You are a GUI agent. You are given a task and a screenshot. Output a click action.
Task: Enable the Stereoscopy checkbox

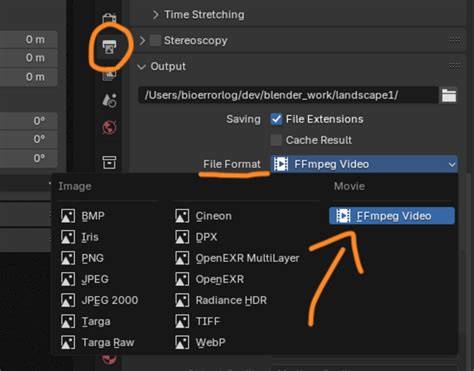point(155,40)
